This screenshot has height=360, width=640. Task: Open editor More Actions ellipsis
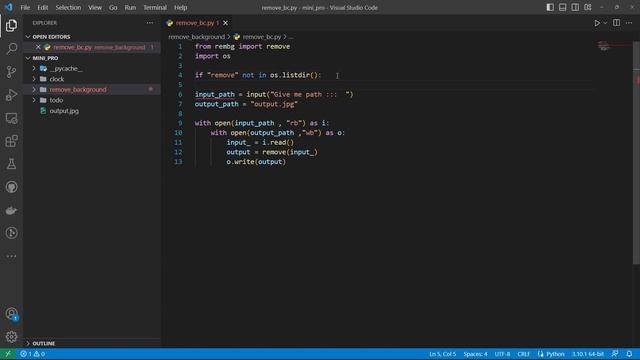click(629, 23)
